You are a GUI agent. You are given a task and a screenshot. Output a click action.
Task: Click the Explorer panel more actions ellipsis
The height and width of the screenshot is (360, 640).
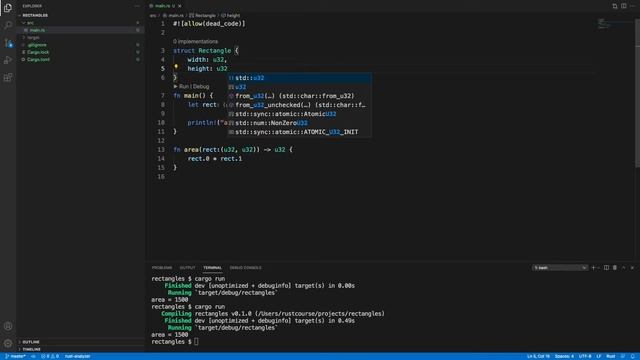point(137,6)
